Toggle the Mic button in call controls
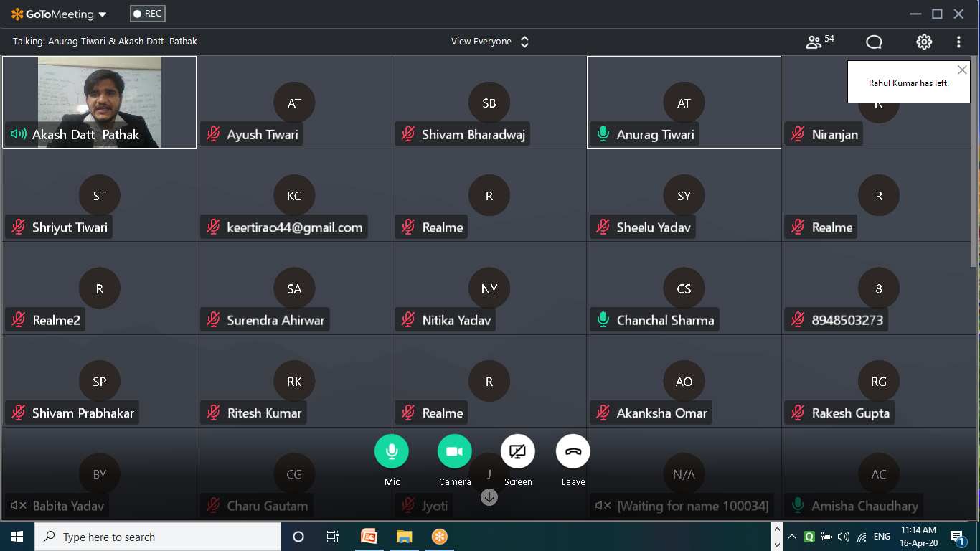This screenshot has width=980, height=551. [392, 452]
